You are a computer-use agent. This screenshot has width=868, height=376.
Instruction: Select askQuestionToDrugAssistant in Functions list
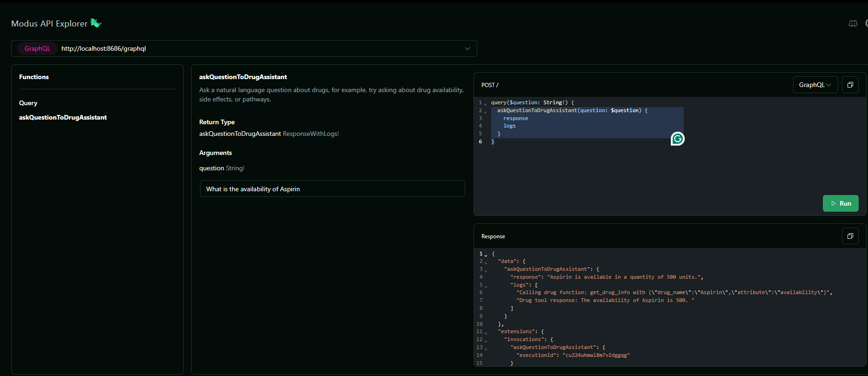coord(63,117)
